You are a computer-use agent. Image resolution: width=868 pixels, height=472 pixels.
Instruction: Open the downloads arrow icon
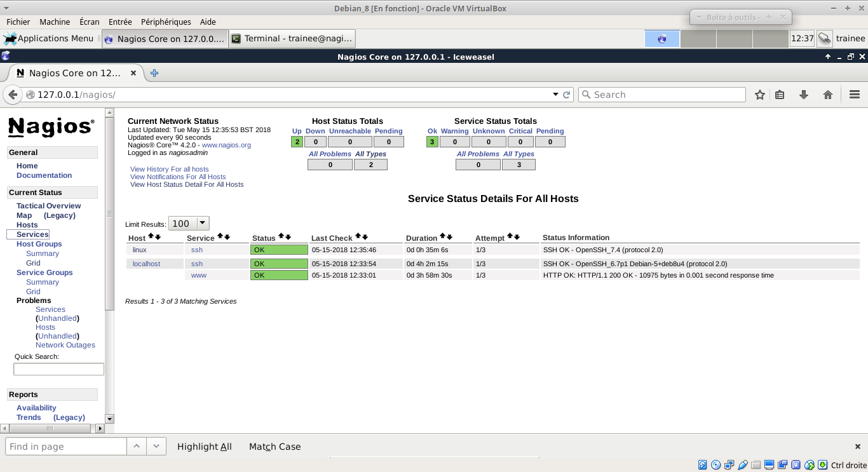(x=804, y=95)
